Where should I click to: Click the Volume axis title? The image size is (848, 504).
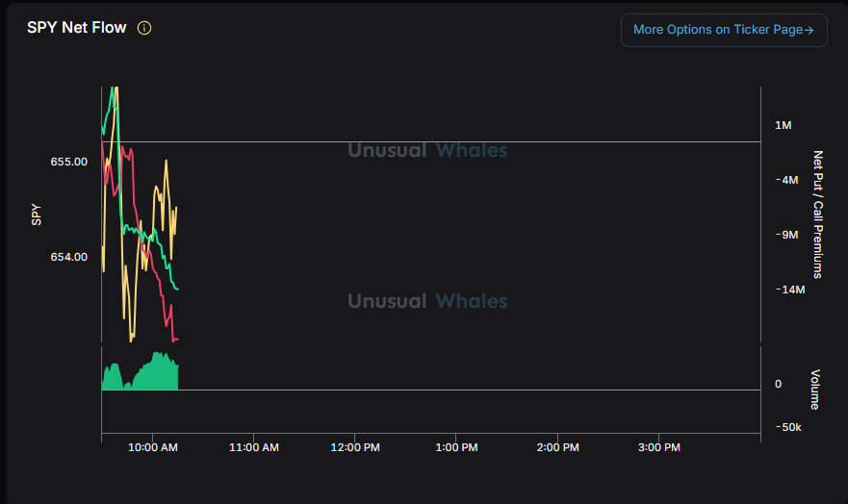pyautogui.click(x=815, y=390)
